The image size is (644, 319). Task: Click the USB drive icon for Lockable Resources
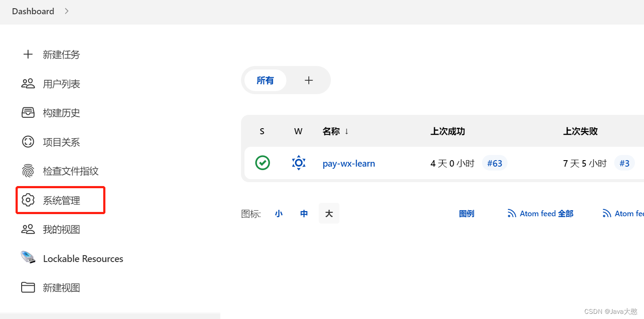pyautogui.click(x=28, y=258)
